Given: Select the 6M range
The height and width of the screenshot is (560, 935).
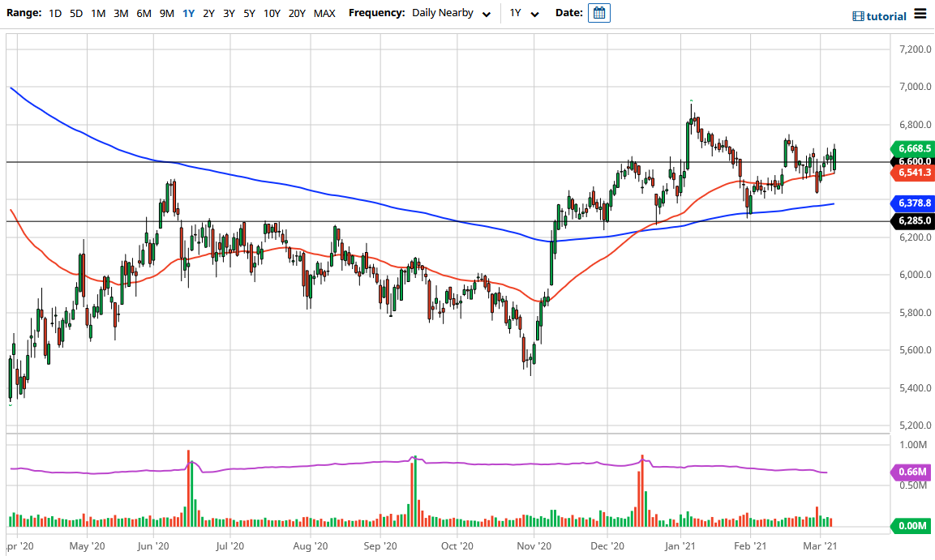Looking at the screenshot, I should point(144,13).
